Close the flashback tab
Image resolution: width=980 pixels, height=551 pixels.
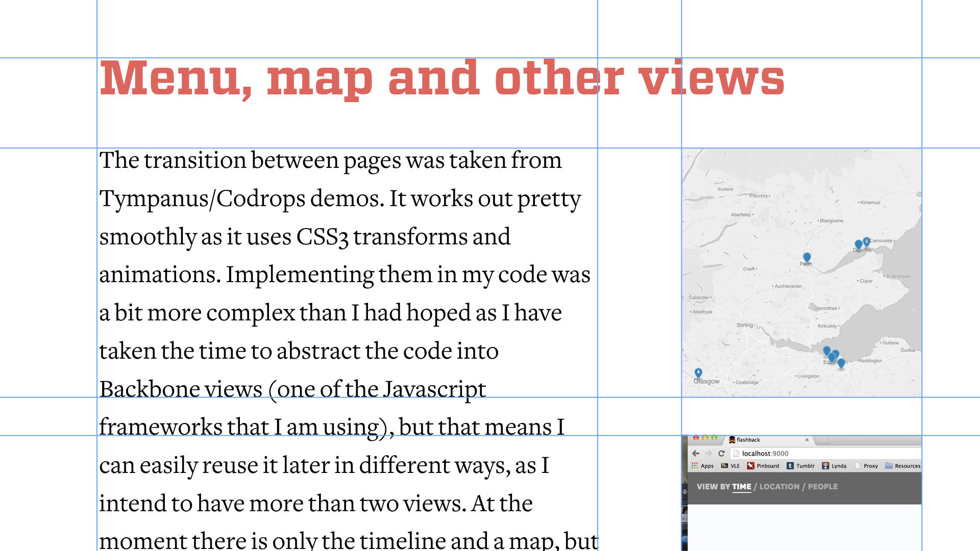click(x=807, y=440)
